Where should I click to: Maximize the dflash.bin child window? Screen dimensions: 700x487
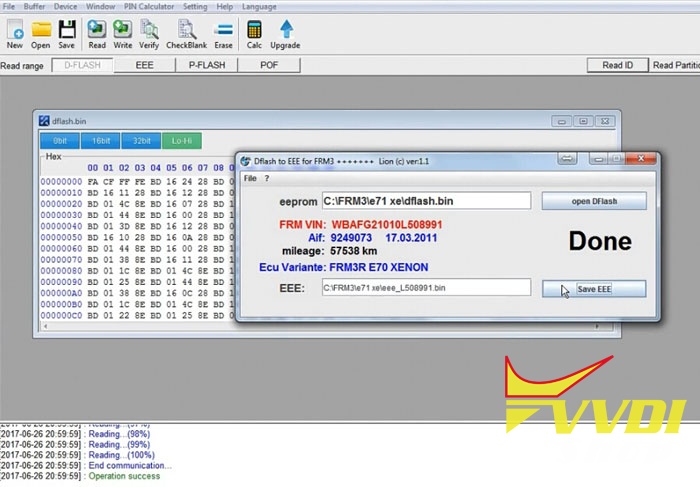[x=583, y=121]
